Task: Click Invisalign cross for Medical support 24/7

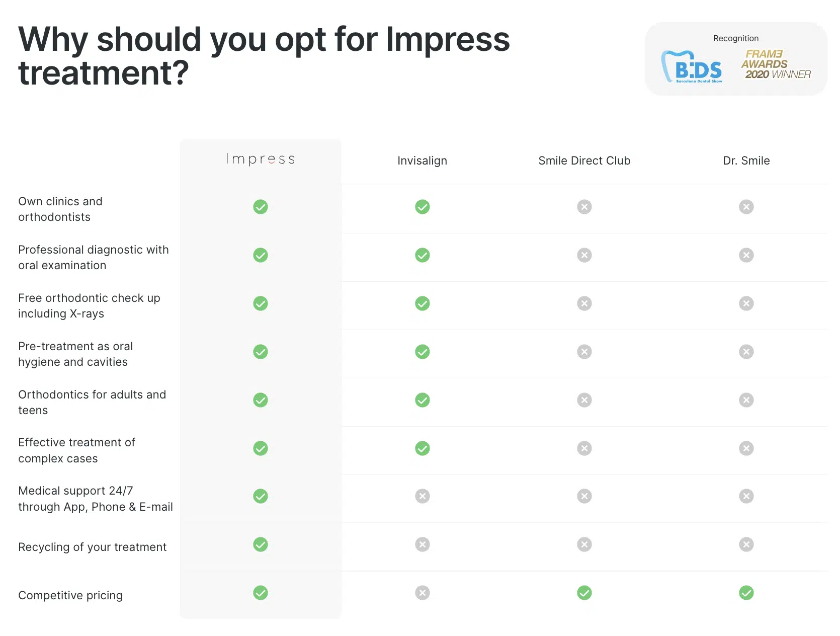Action: 423,496
